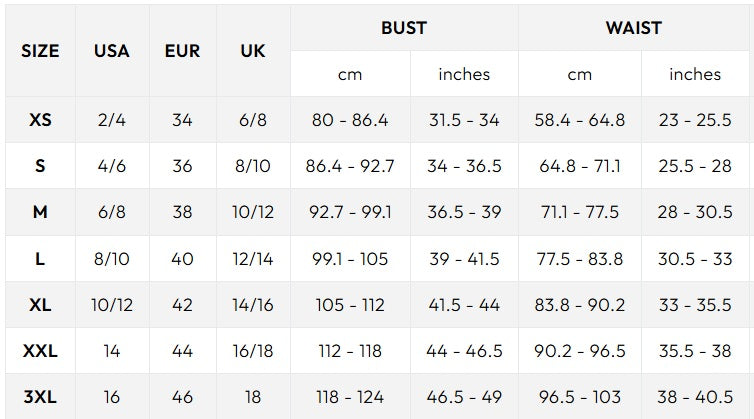Click the USA 4/6 cell
The height and width of the screenshot is (419, 754).
pos(111,166)
